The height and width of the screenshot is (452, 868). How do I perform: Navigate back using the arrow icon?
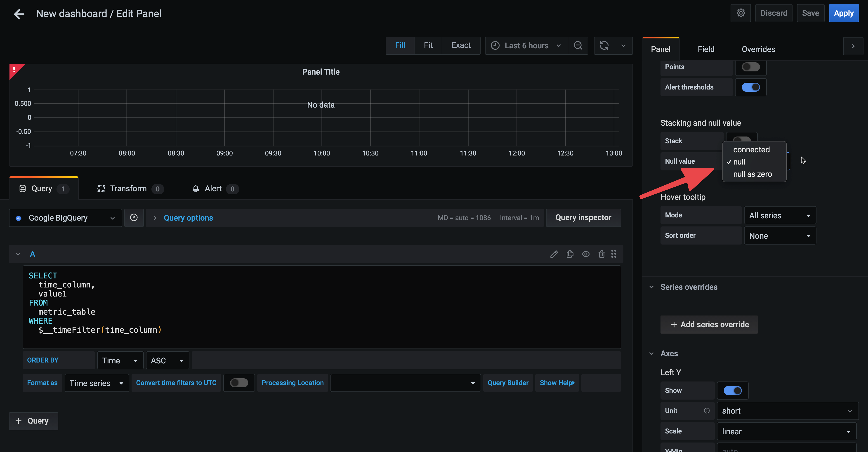(x=19, y=14)
